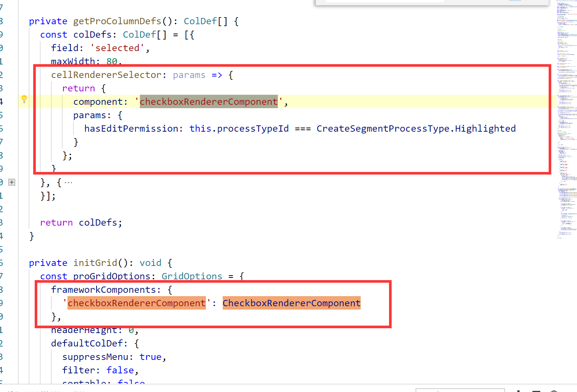The image size is (577, 392).
Task: Click the 'CreateSegmentProcessType.Highlighted' enum reference
Action: click(x=416, y=128)
